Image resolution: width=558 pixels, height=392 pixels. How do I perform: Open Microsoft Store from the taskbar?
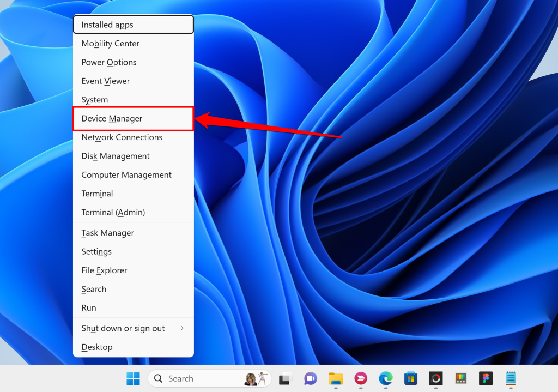(411, 378)
